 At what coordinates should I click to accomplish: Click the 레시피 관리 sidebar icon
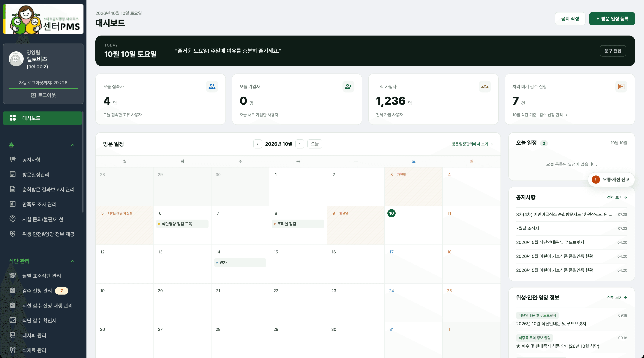pos(12,335)
